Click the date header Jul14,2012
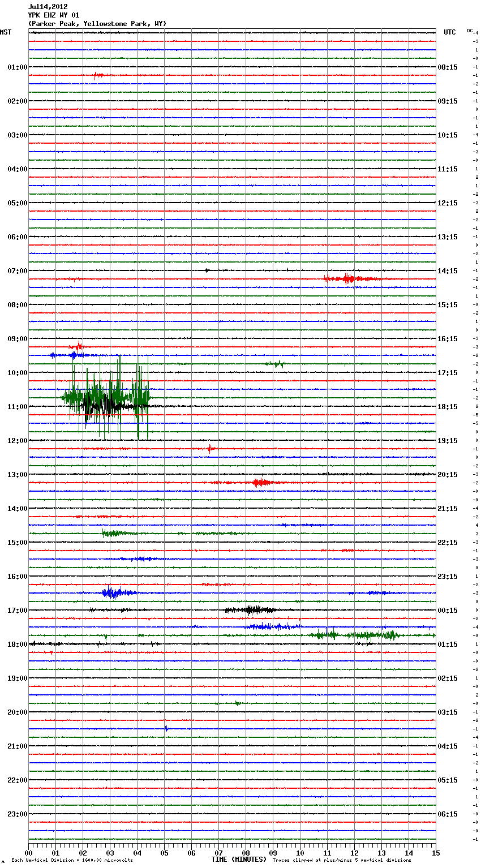 pyautogui.click(x=48, y=7)
